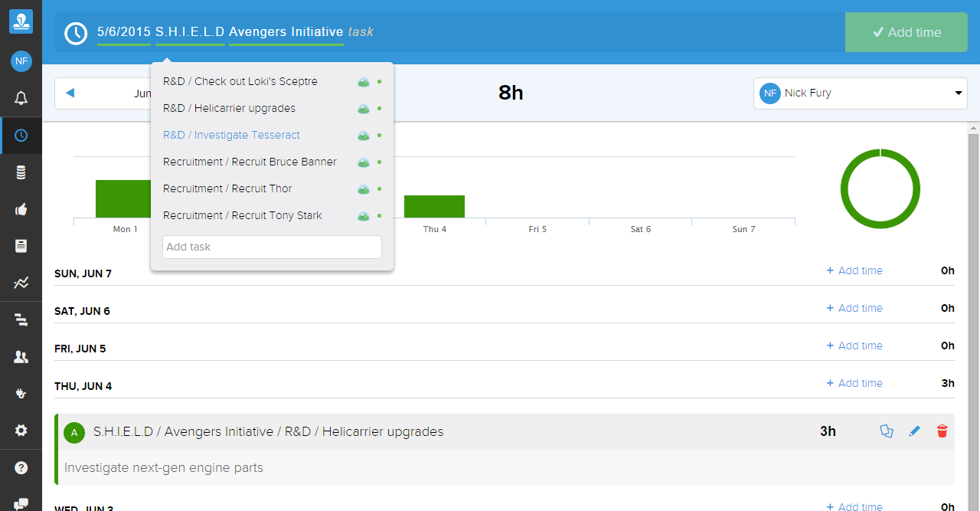Click the task placeholder in entry bar
Viewport: 980px width, 511px height.
(361, 32)
